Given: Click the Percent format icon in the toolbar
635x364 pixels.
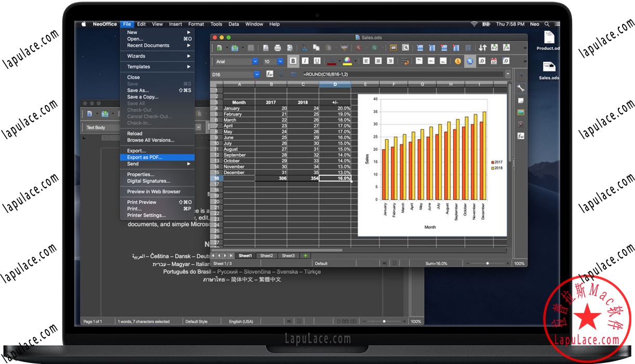Looking at the screenshot, I should [x=469, y=61].
